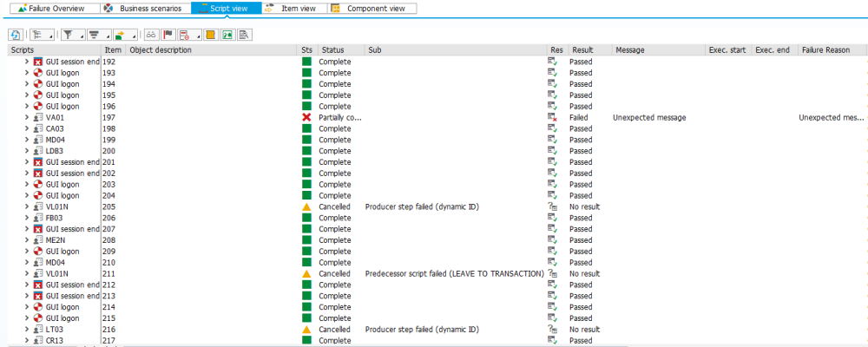868x347 pixels.
Task: Switch to the Business scenarios tab
Action: pyautogui.click(x=146, y=9)
